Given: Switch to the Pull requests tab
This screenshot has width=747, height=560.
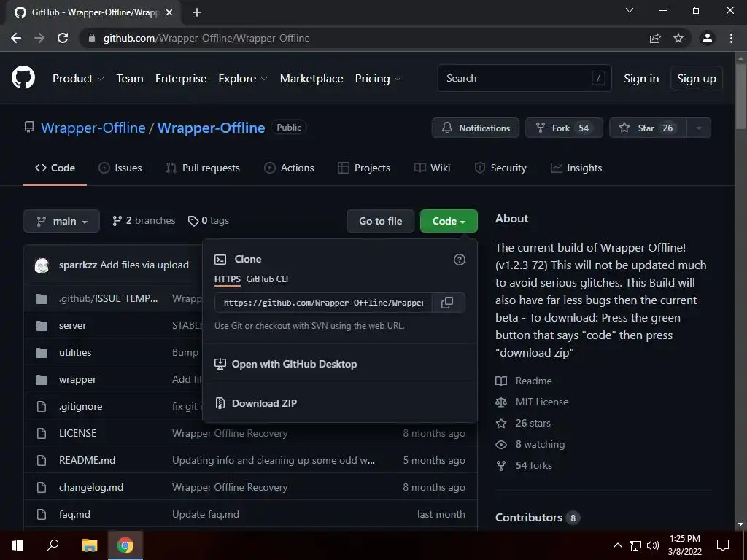Looking at the screenshot, I should 203,168.
